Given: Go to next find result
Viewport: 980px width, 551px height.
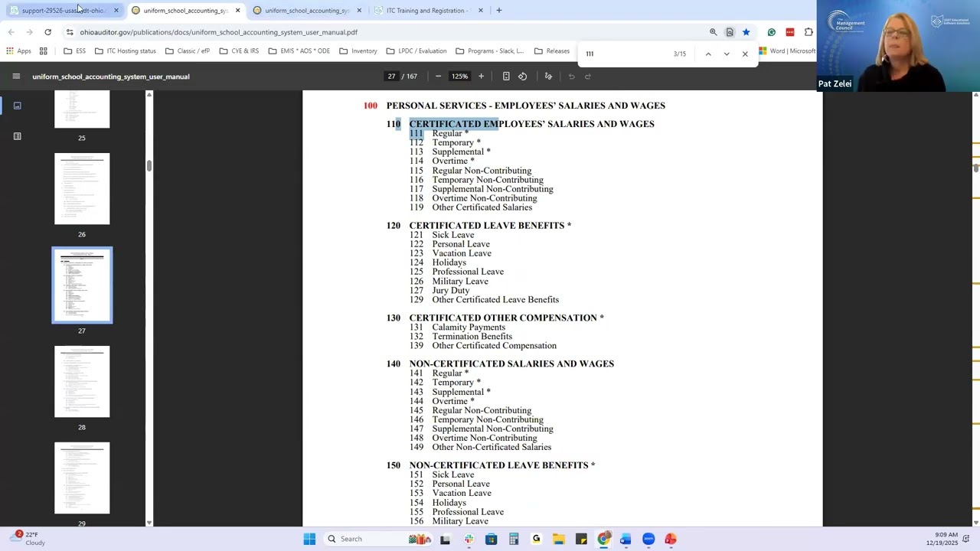Looking at the screenshot, I should click(727, 54).
